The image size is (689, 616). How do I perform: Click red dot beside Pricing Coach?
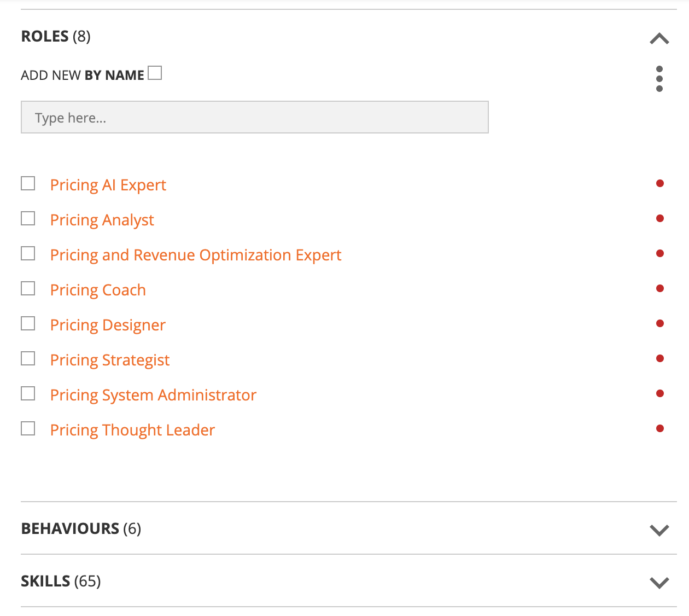[x=660, y=288]
